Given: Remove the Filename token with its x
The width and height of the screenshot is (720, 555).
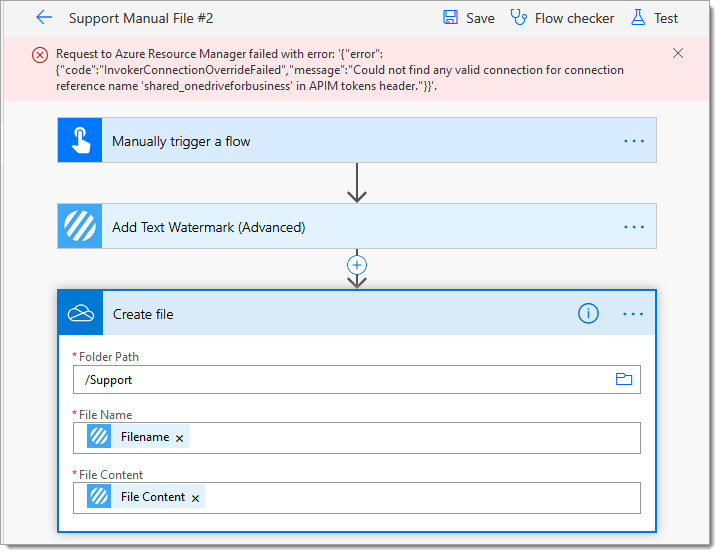Looking at the screenshot, I should (180, 438).
